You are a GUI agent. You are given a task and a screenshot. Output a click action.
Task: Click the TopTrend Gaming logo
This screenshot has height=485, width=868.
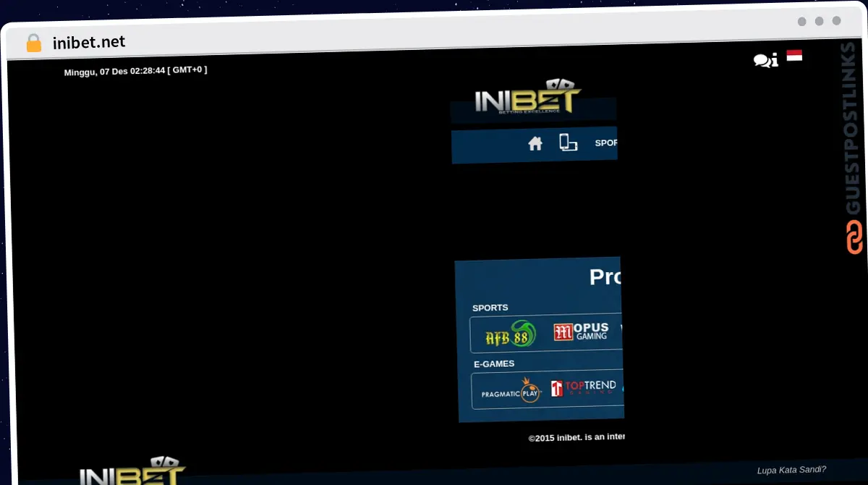coord(584,389)
